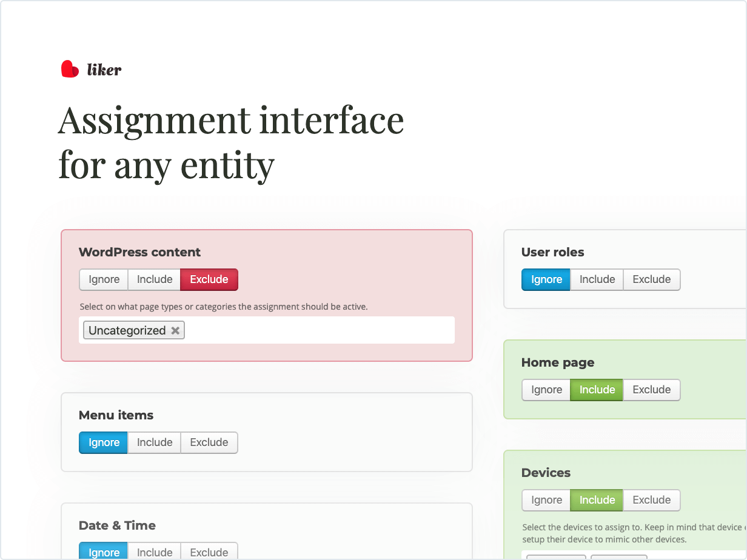Set WordPress content to Ignore
Image resolution: width=747 pixels, height=560 pixels.
pyautogui.click(x=103, y=279)
